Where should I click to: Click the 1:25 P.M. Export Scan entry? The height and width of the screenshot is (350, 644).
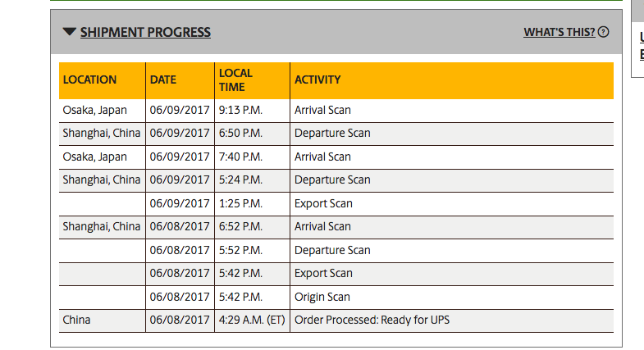point(323,203)
